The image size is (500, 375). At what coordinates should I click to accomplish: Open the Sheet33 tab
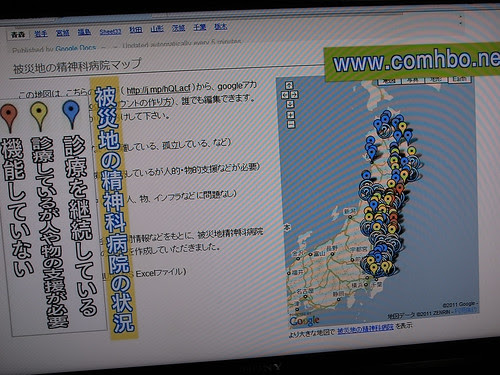click(110, 31)
